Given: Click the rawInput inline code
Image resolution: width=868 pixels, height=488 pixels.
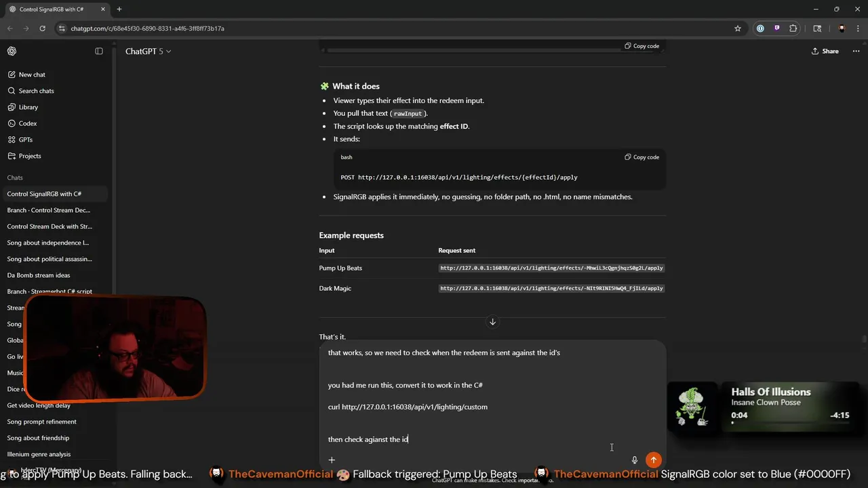Looking at the screenshot, I should [x=408, y=114].
